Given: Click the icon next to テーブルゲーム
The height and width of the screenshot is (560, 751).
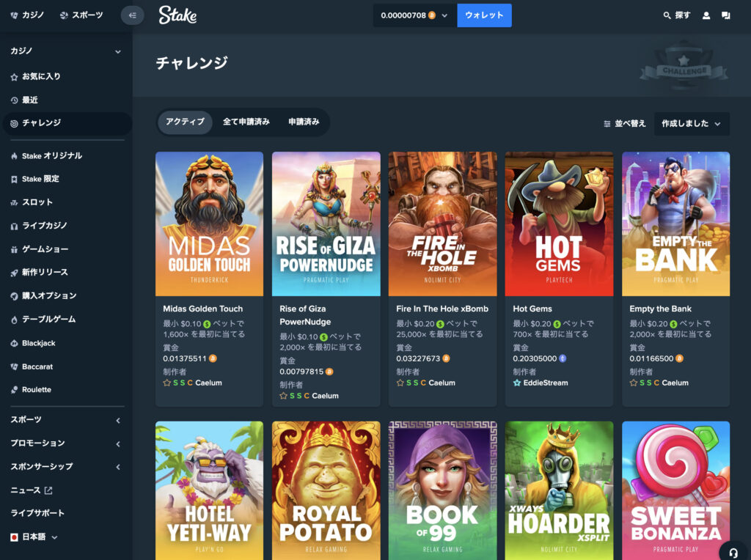Looking at the screenshot, I should pos(15,320).
